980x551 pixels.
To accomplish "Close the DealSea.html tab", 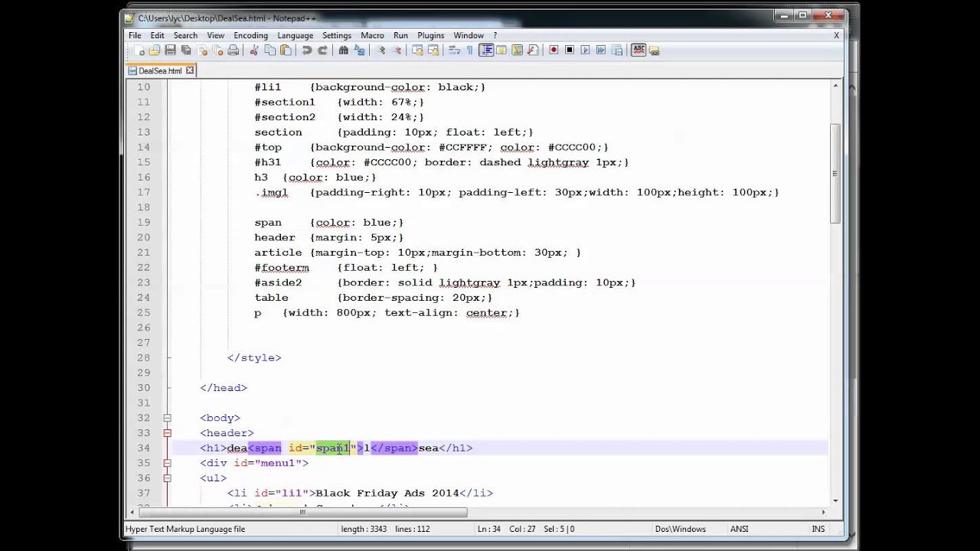I will click(x=190, y=70).
